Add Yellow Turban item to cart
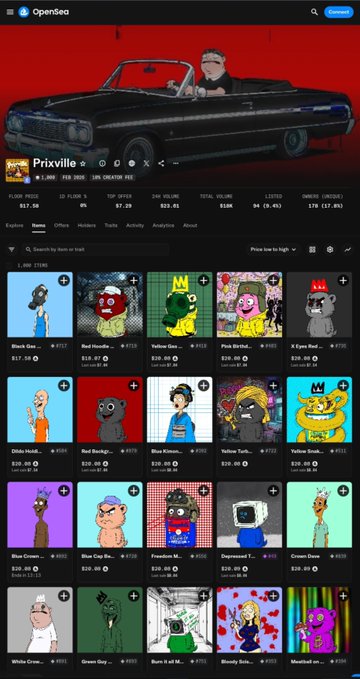This screenshot has height=679, width=360. [x=273, y=385]
